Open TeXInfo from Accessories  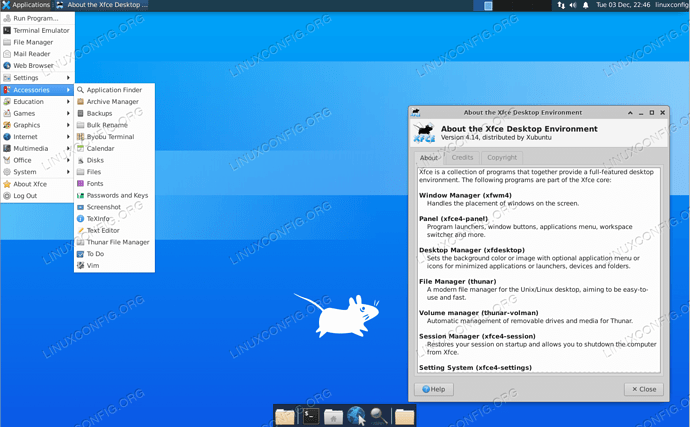click(x=114, y=219)
